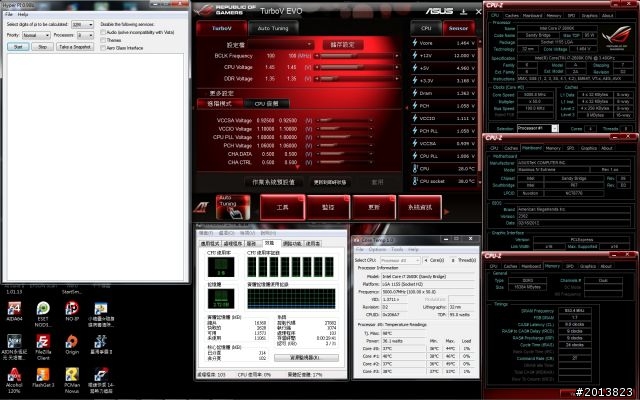Click the PCH voltage lightning icon

[x=415, y=105]
